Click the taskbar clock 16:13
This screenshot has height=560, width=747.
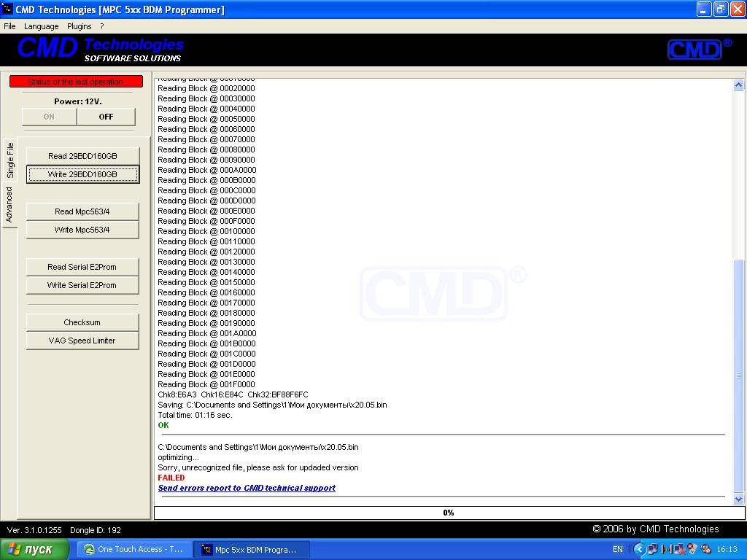pos(727,549)
